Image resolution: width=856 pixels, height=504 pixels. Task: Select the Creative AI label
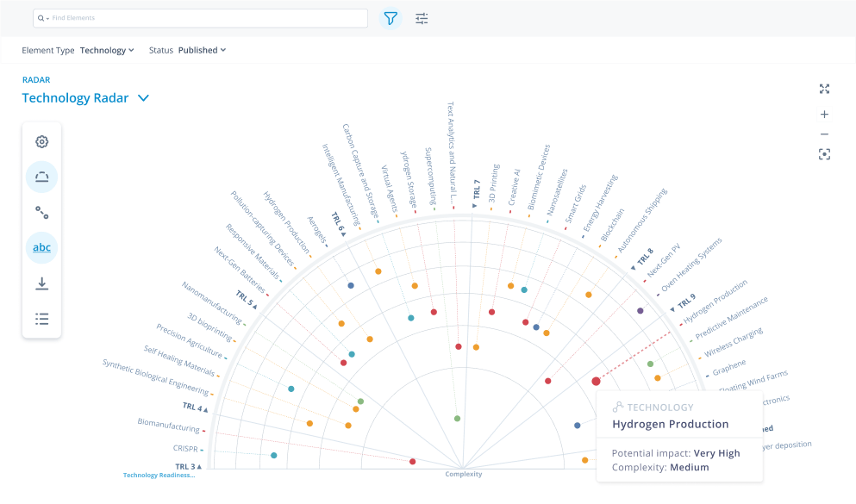(x=515, y=187)
